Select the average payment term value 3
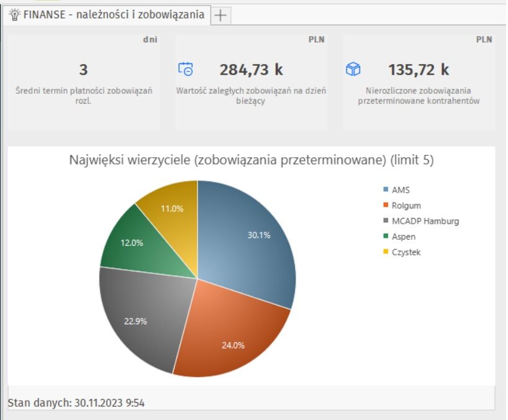The height and width of the screenshot is (420, 508). (83, 70)
